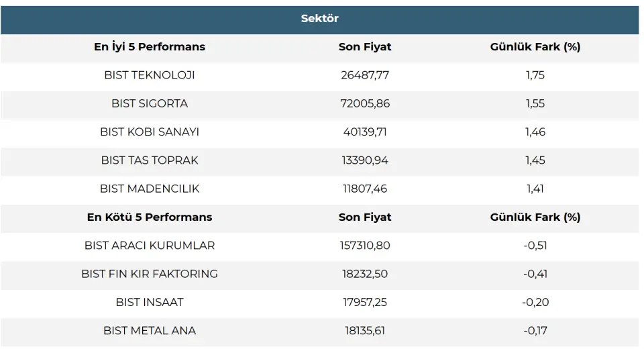Select the En İyi 5 Performans heading
The width and height of the screenshot is (644, 349).
pos(150,47)
